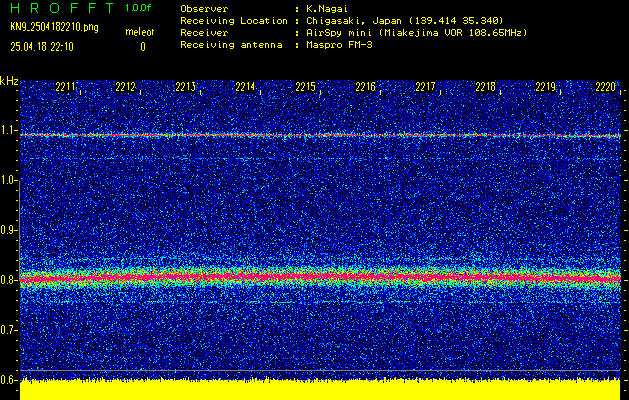Click the 0.7 frequency axis label

tap(8, 330)
